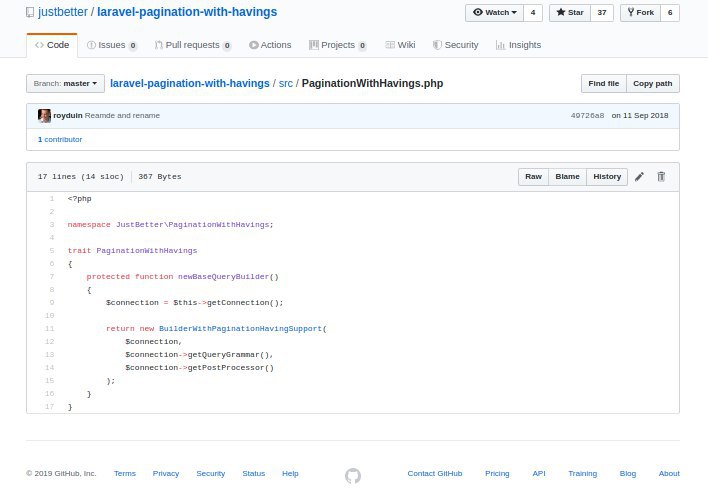
Task: Open the Watch dropdown
Action: point(494,13)
